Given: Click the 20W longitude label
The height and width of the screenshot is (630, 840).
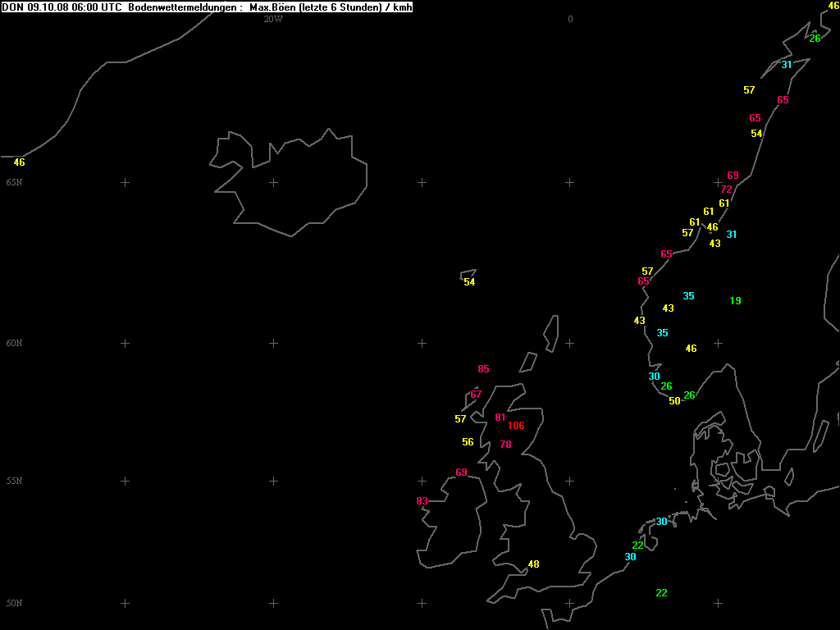Looking at the screenshot, I should (273, 20).
